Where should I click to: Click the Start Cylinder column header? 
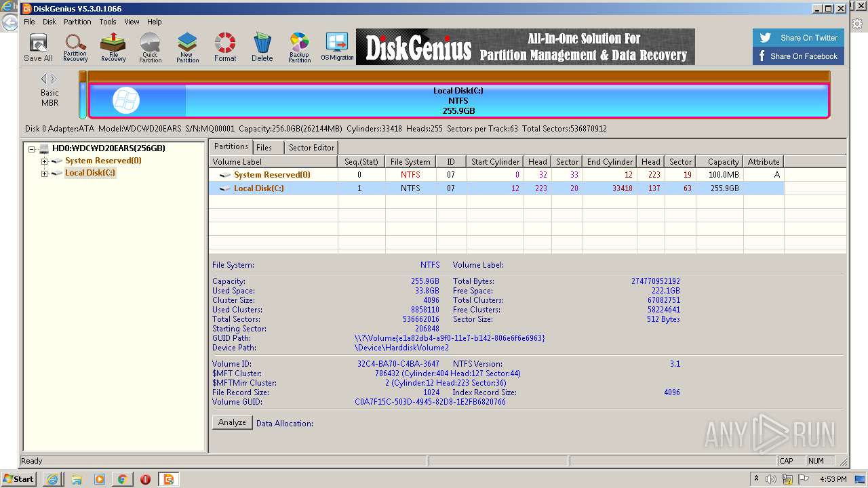pyautogui.click(x=496, y=162)
